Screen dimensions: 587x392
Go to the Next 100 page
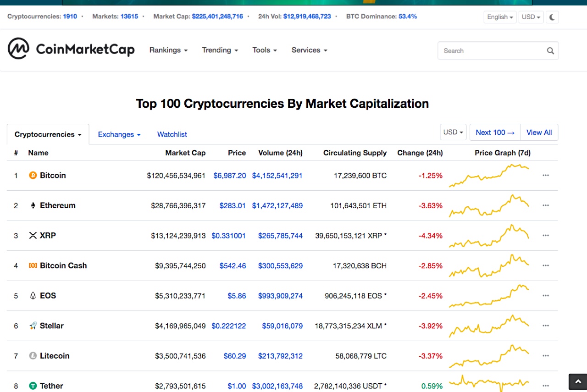pyautogui.click(x=495, y=133)
